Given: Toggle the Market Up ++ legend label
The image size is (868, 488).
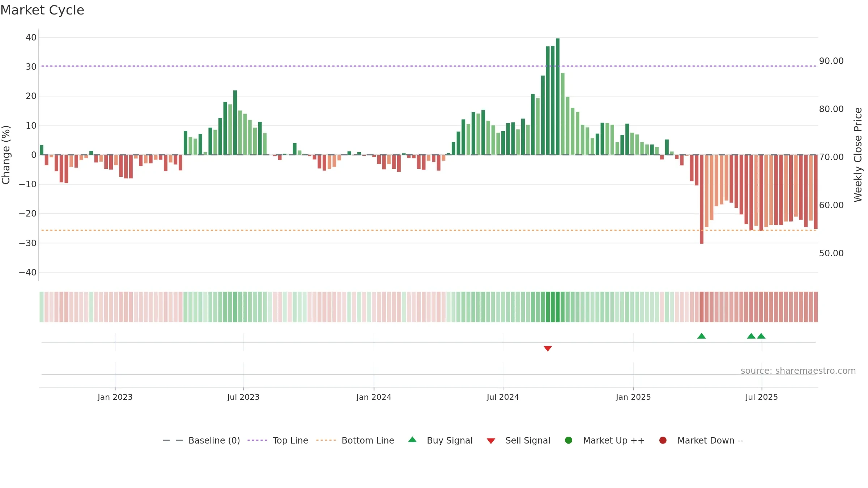Looking at the screenshot, I should tap(614, 440).
